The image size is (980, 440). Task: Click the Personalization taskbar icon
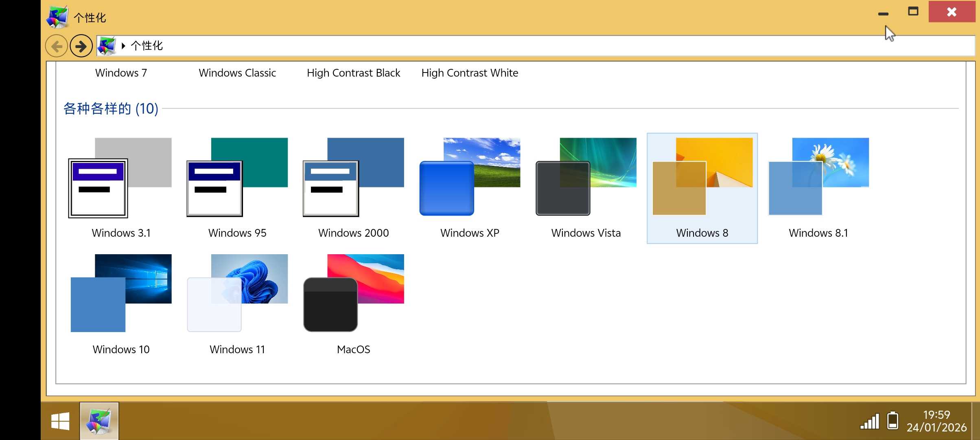(x=99, y=421)
